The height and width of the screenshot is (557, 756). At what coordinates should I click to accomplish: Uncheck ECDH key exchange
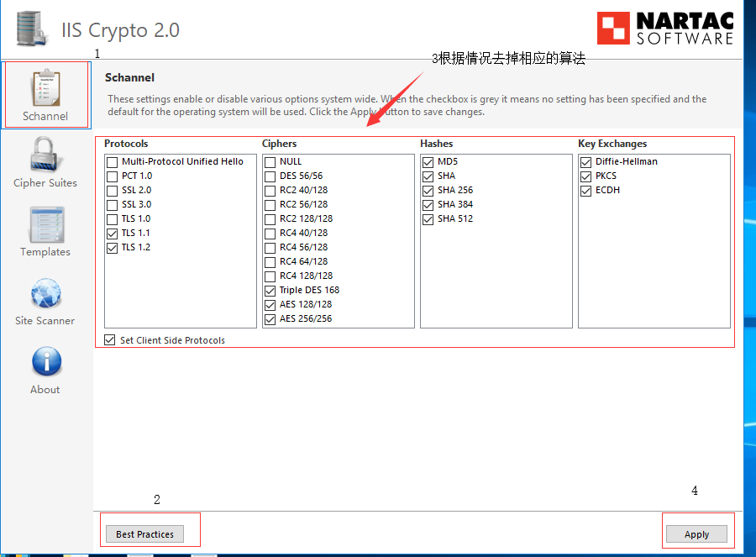point(585,191)
